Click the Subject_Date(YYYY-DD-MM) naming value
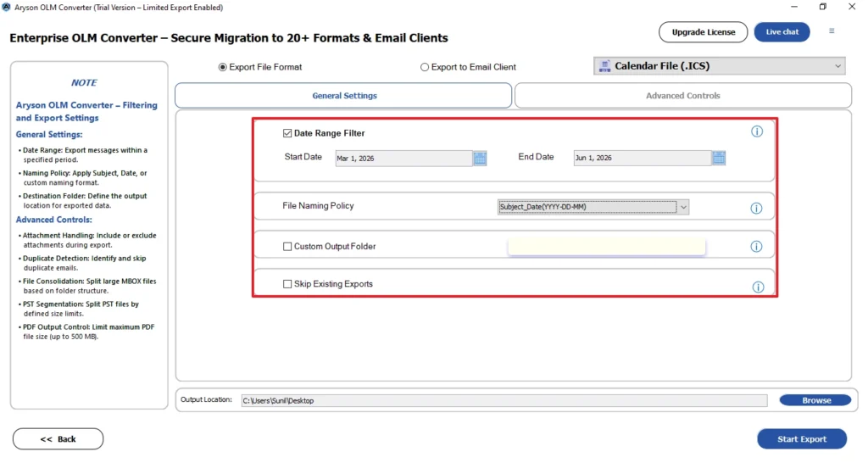 point(587,207)
